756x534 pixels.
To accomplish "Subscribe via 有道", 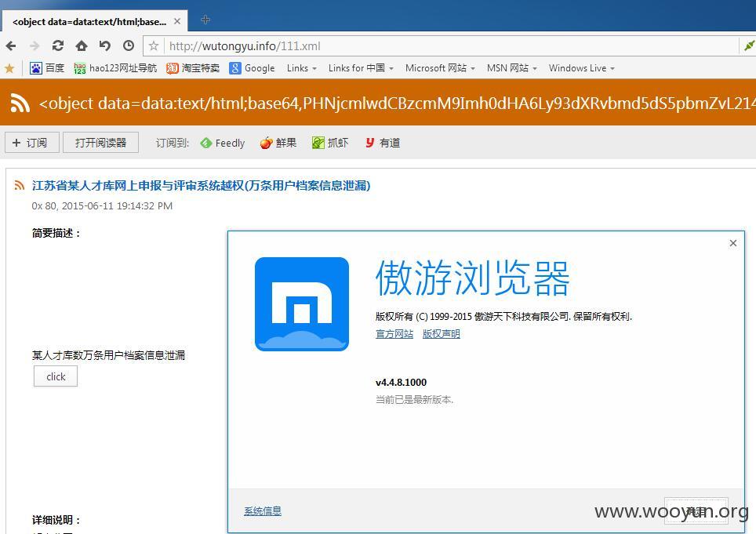I will pos(383,143).
